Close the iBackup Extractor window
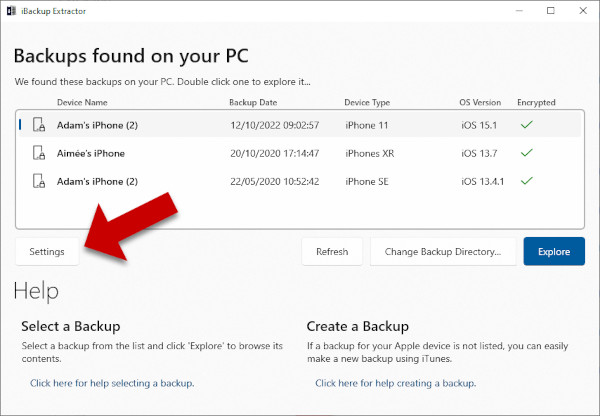The height and width of the screenshot is (416, 600). (x=583, y=11)
